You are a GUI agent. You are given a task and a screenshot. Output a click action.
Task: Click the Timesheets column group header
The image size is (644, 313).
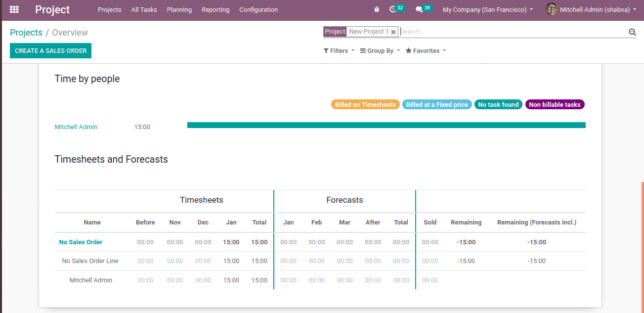coord(202,200)
